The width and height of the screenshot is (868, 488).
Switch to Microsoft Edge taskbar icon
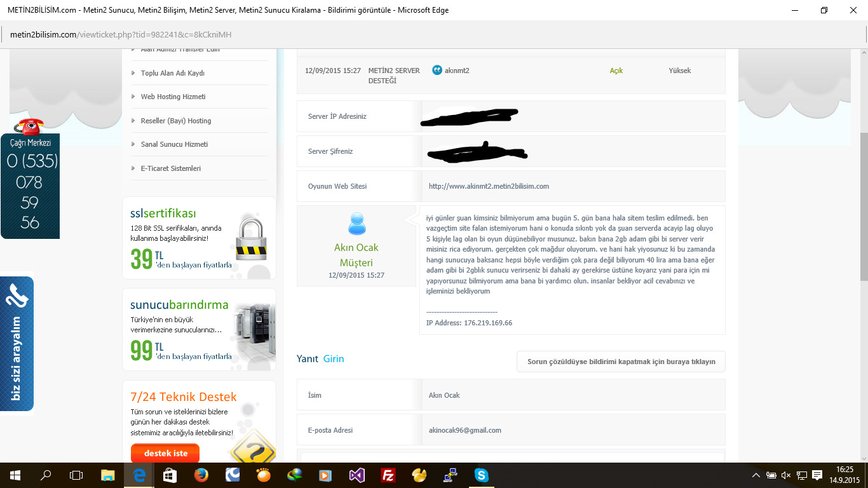139,475
